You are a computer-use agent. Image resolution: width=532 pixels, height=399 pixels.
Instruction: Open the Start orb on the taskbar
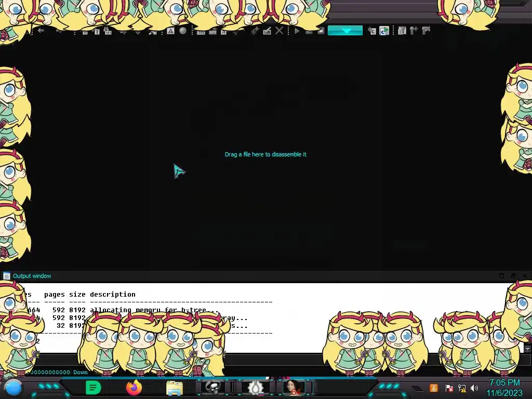13,388
